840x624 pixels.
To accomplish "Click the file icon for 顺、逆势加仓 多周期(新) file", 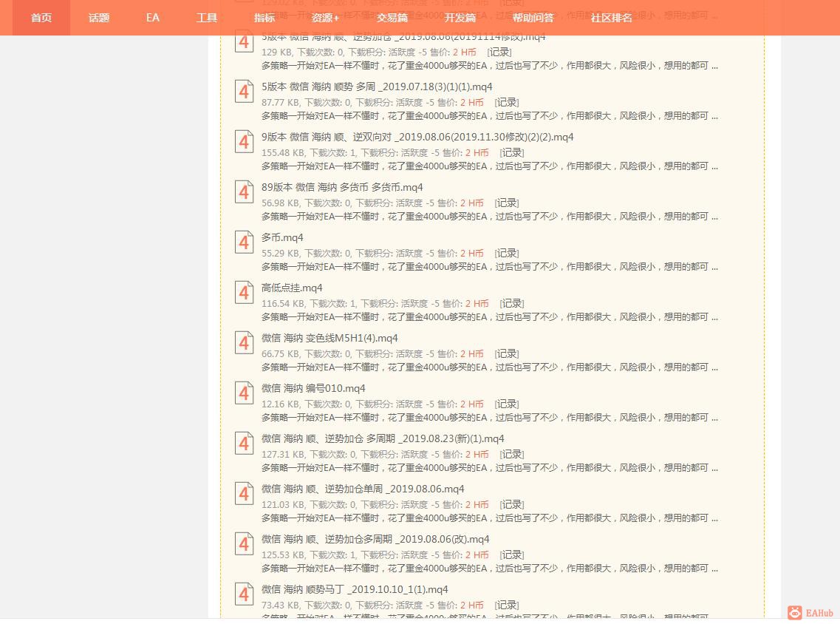I will 244,443.
